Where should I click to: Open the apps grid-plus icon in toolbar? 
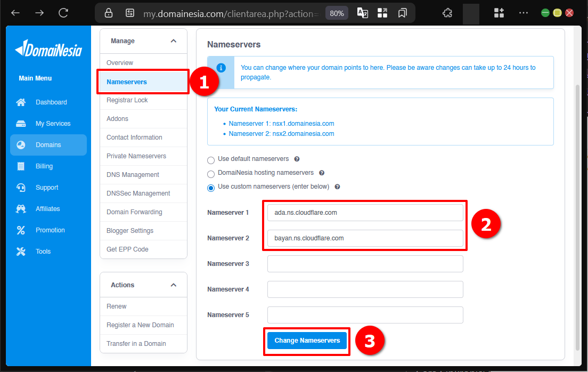(x=499, y=13)
